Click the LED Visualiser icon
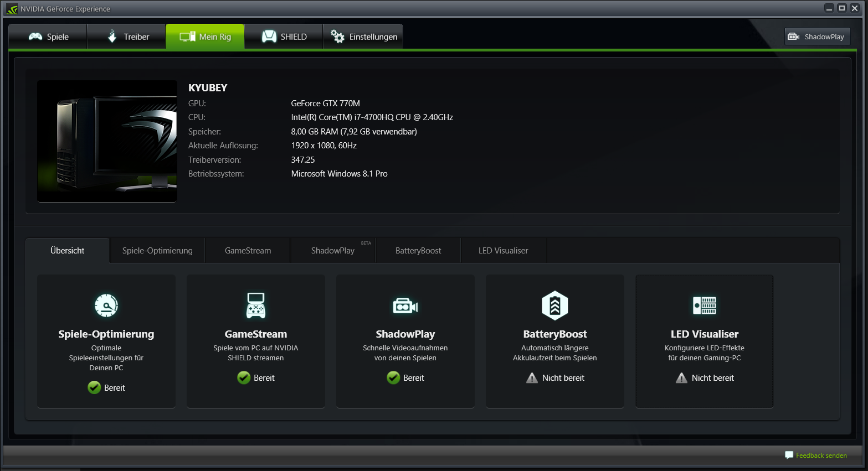The width and height of the screenshot is (868, 471). click(705, 306)
